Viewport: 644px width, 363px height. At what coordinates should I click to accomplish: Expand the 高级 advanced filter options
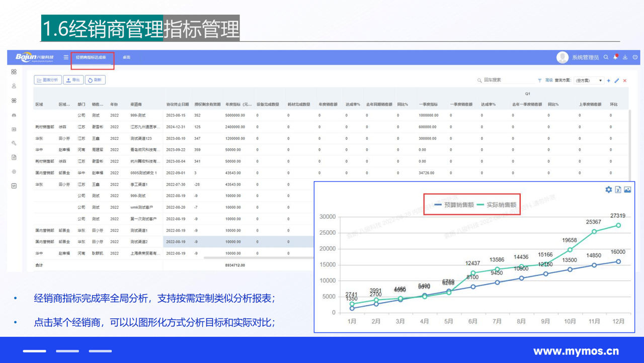click(548, 80)
